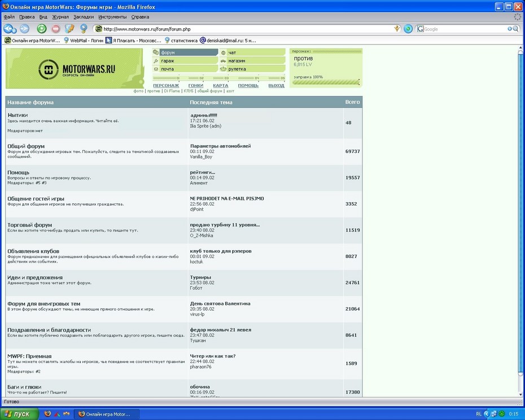Open the WebMail - Логин bookmark
This screenshot has height=420, width=525.
pos(84,41)
